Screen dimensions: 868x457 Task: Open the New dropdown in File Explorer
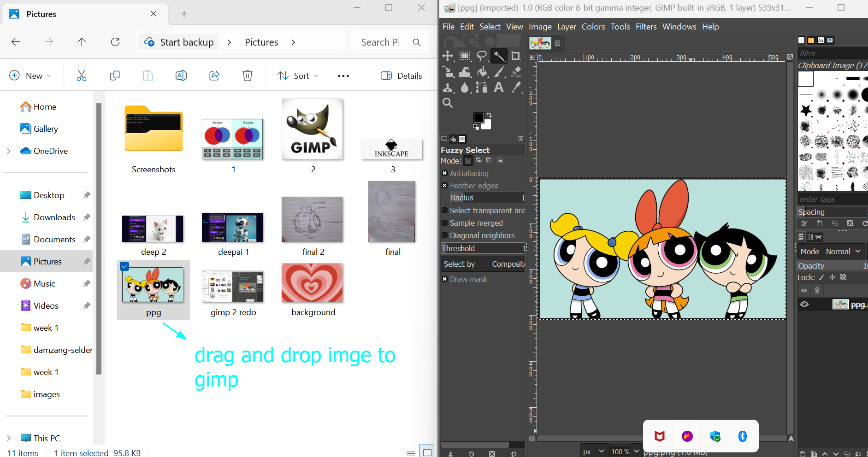[x=30, y=76]
